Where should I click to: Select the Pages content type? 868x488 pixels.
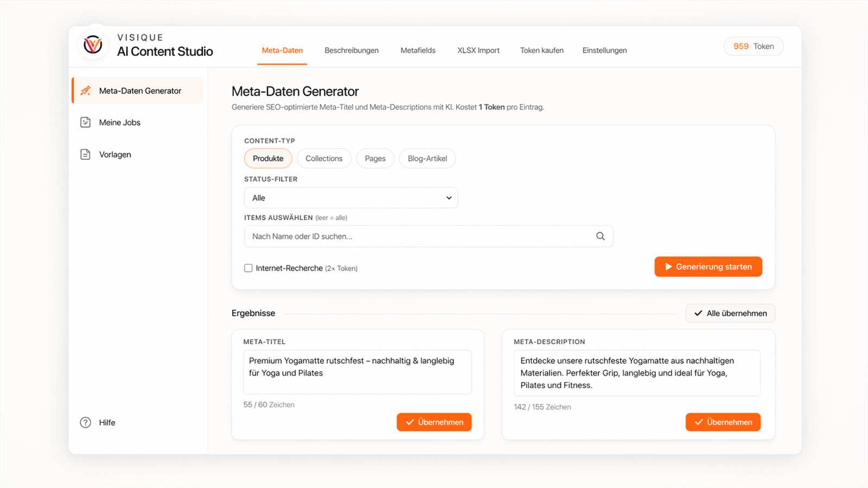[375, 158]
